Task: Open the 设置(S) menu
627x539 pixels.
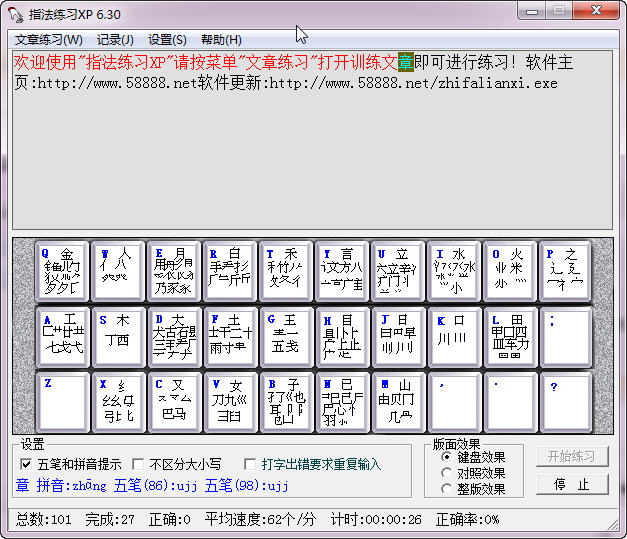Action: click(x=168, y=40)
